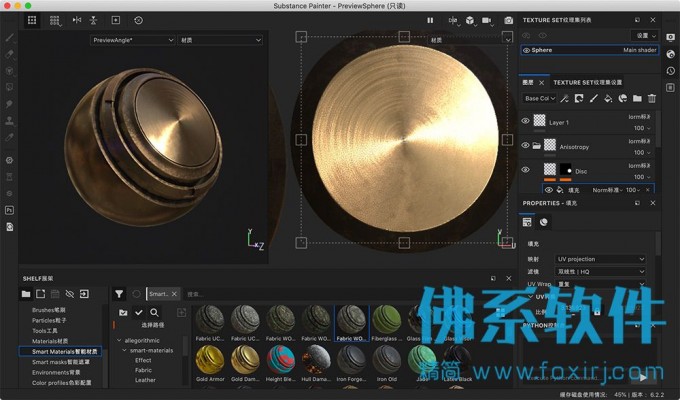This screenshot has width=680, height=400.
Task: Pause the viewport rendering
Action: coord(430,20)
